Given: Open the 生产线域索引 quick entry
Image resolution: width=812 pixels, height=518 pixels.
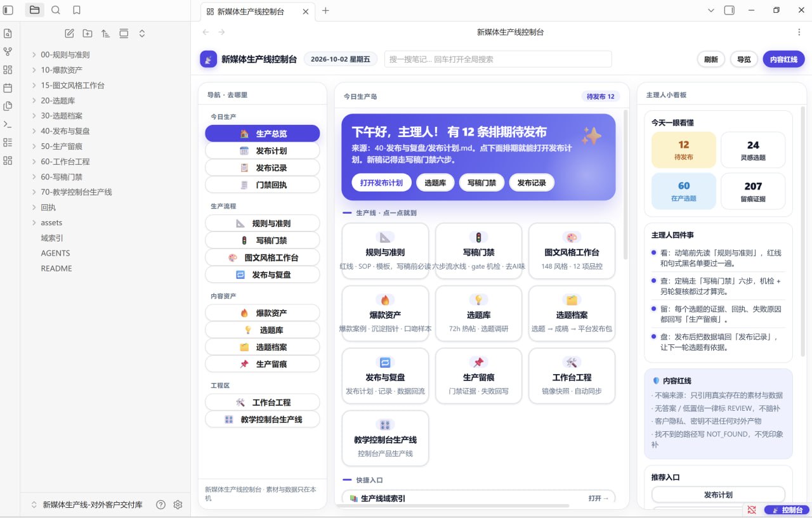Looking at the screenshot, I should (x=478, y=498).
